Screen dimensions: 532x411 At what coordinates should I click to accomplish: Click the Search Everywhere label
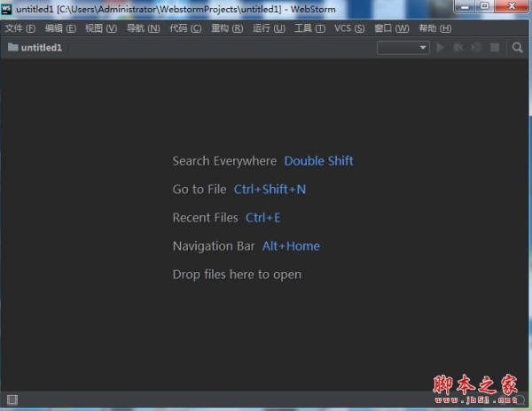click(x=224, y=161)
